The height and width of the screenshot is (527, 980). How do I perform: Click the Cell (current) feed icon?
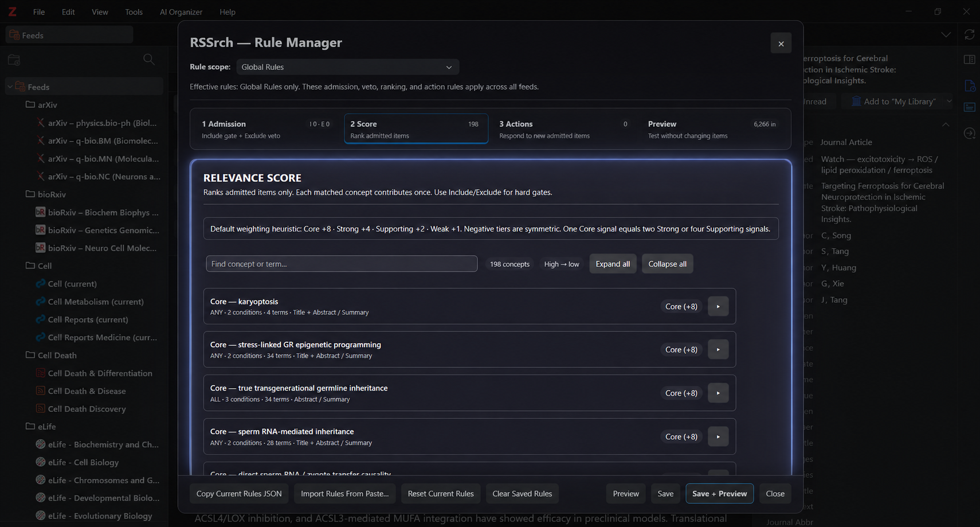(41, 283)
